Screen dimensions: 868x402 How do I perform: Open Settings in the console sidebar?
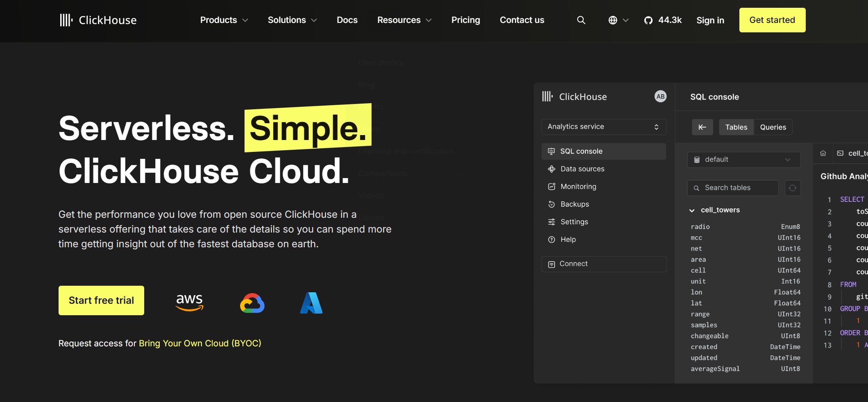tap(574, 221)
